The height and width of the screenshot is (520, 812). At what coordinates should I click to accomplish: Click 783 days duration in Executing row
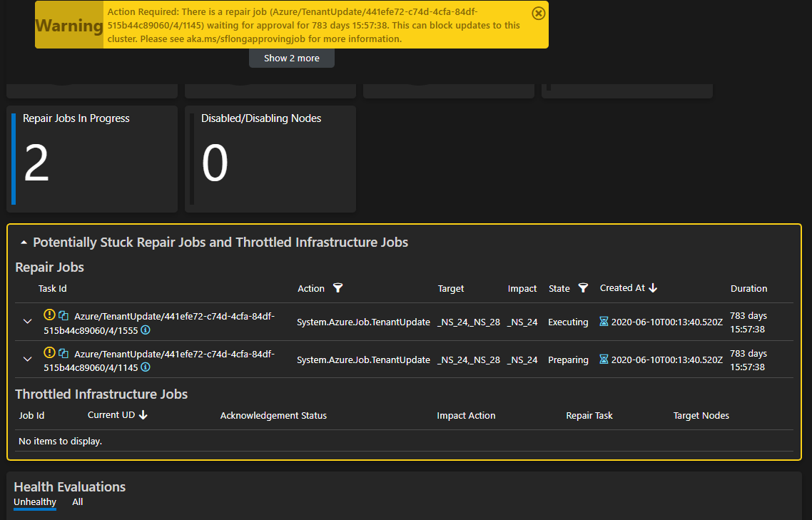748,322
